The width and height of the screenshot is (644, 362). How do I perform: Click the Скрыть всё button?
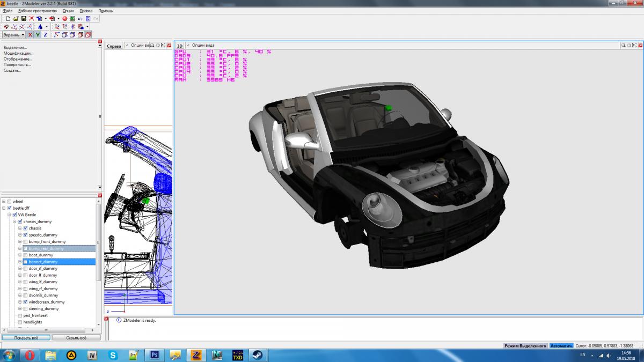coord(76,338)
